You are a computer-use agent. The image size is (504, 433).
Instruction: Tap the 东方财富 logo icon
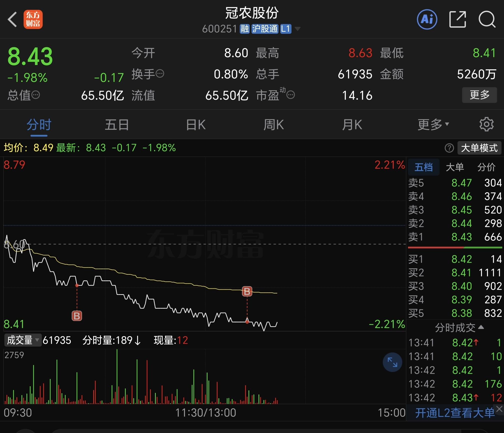coord(33,19)
